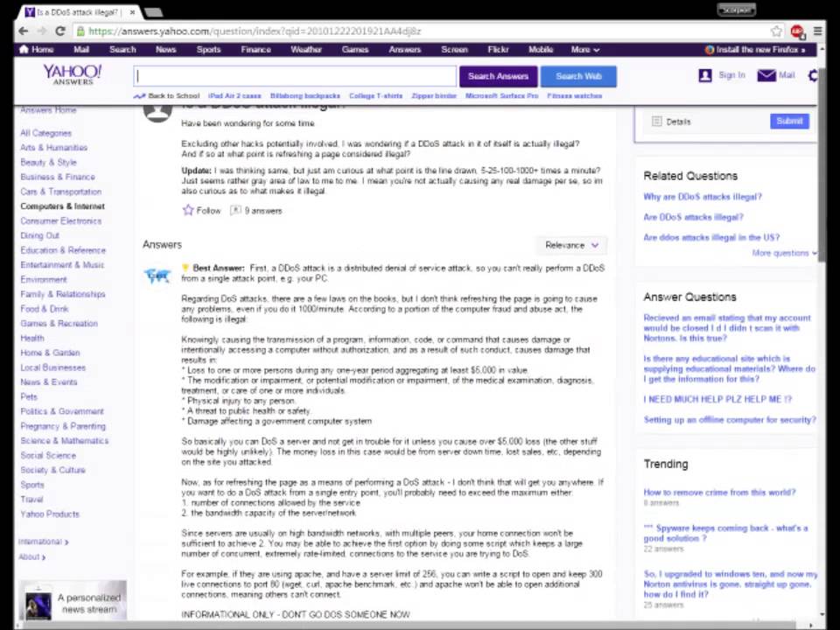The image size is (840, 630).
Task: Open personalized news stream ad thumbnail
Action: (x=38, y=603)
